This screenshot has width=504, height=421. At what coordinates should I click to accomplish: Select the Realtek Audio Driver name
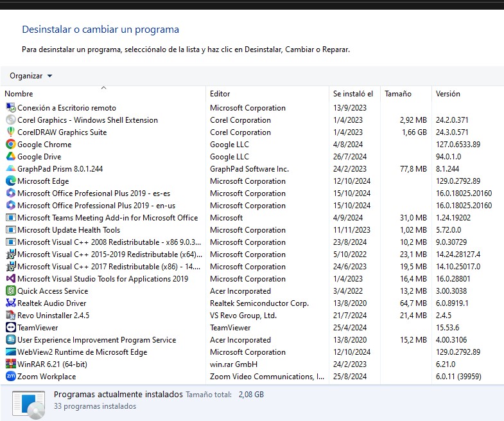[52, 303]
